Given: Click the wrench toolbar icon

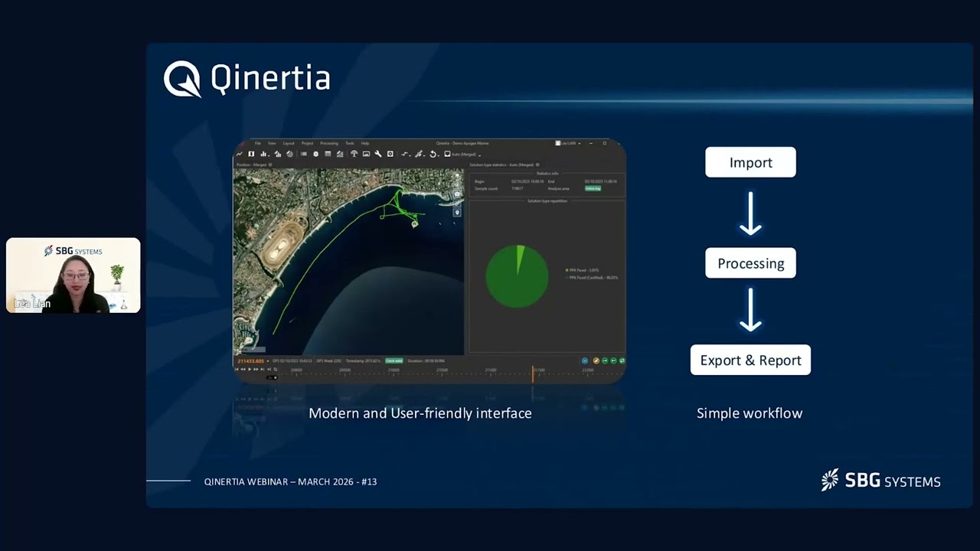Looking at the screenshot, I should 378,154.
